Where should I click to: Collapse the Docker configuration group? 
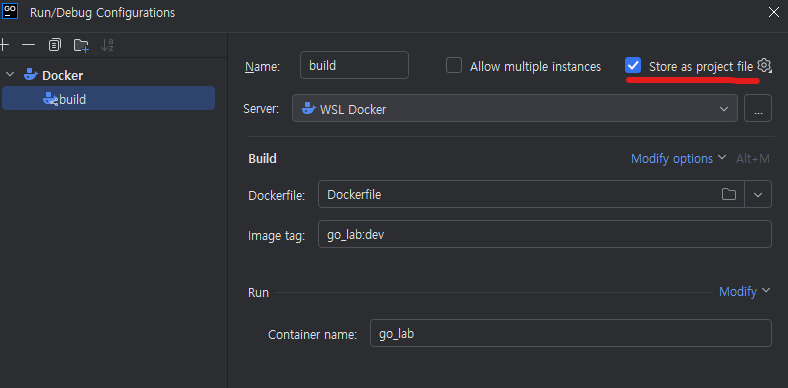[x=10, y=75]
